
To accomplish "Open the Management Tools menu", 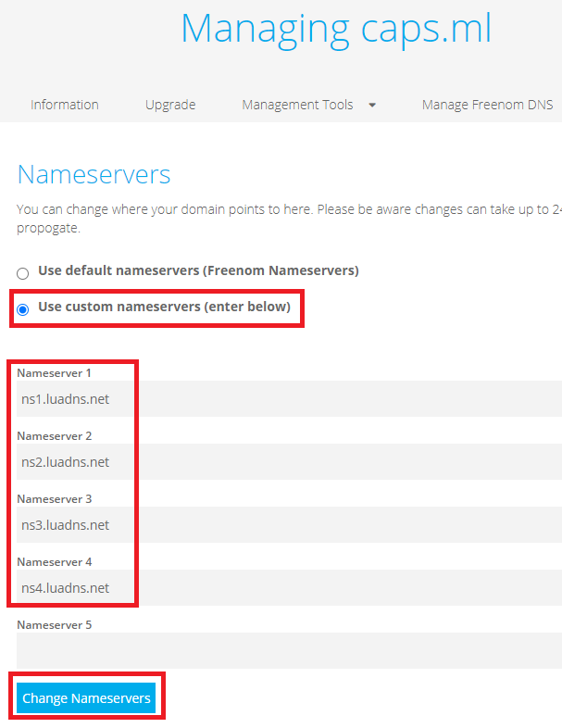I will pos(297,105).
